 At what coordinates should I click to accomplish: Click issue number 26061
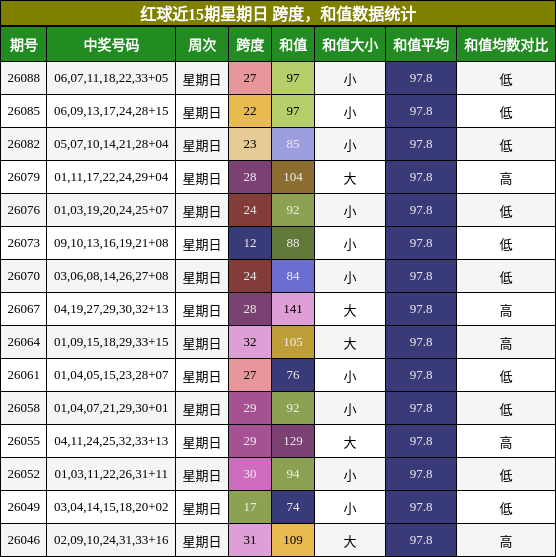click(x=23, y=375)
